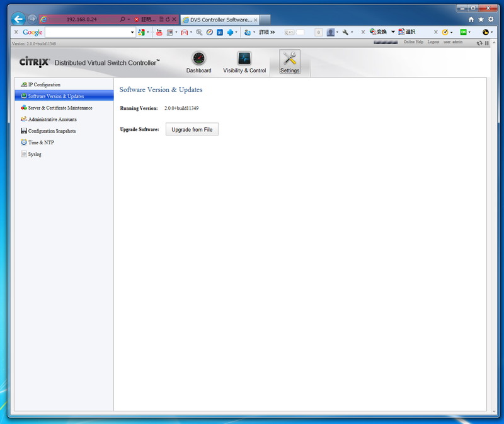Click the 変換 convert button
The image size is (504, 424).
click(x=379, y=32)
